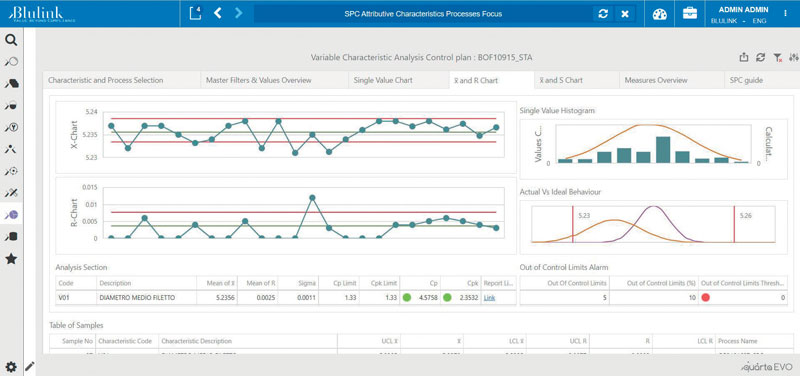Click the green Cp status indicator
The height and width of the screenshot is (376, 800).
(x=407, y=297)
